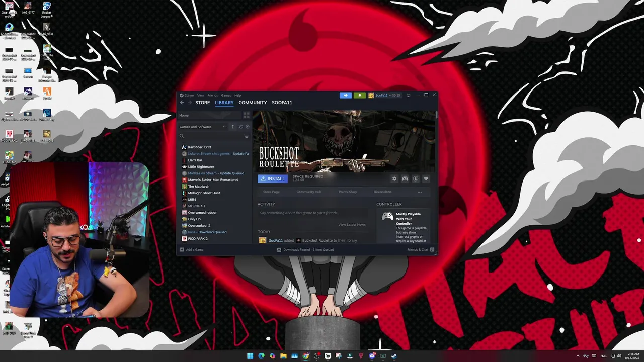Click SooFa11 name in activity feed
Viewport: 644px width, 362px height.
(276, 241)
